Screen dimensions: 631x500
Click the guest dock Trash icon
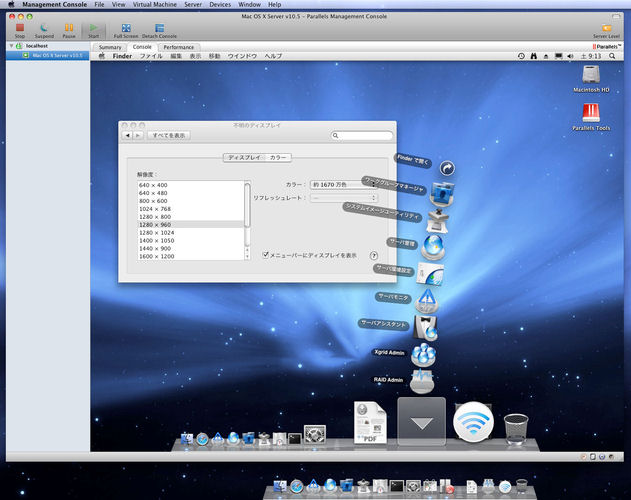click(x=516, y=428)
